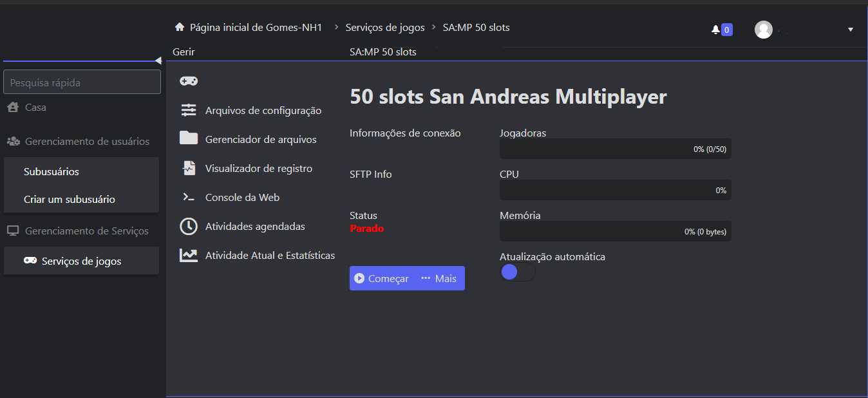Click the home icon in the breadcrumb
Viewport: 868px width, 398px height.
[180, 27]
